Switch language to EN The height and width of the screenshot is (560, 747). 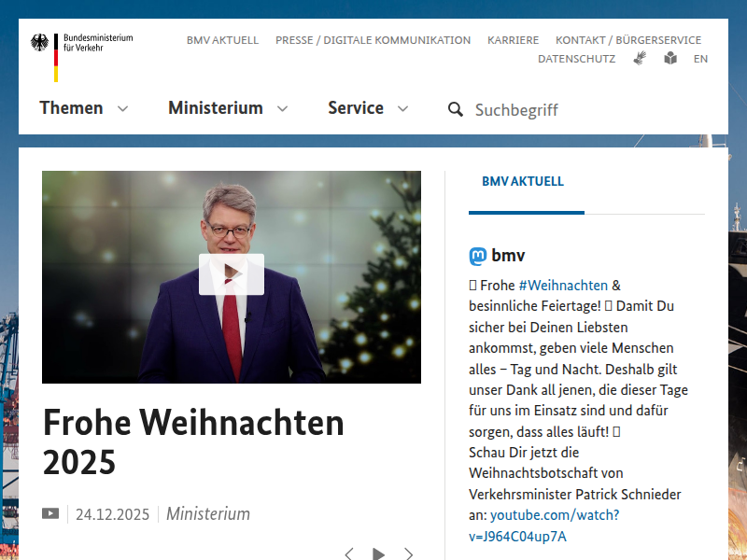[x=700, y=59]
